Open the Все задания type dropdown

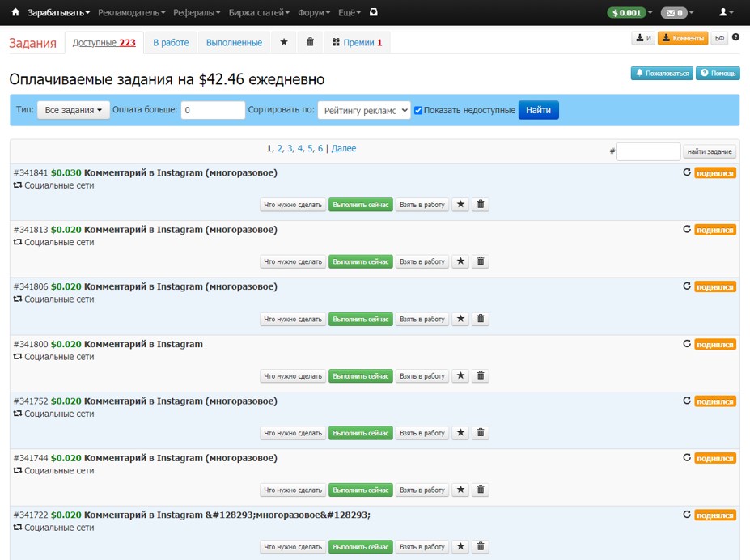coord(73,110)
